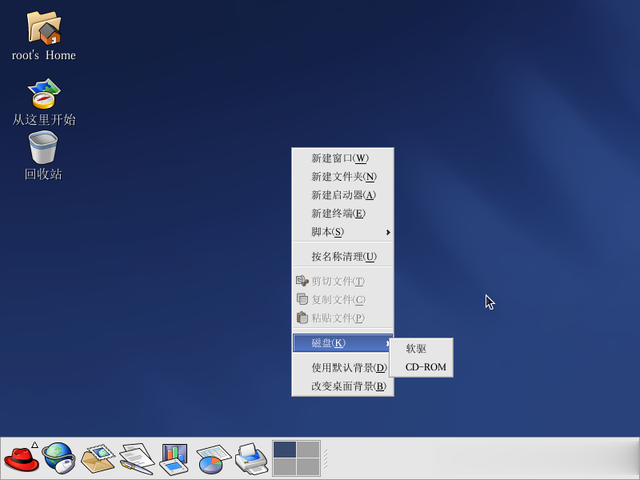Launch the presentation chart icon in panel

175,459
